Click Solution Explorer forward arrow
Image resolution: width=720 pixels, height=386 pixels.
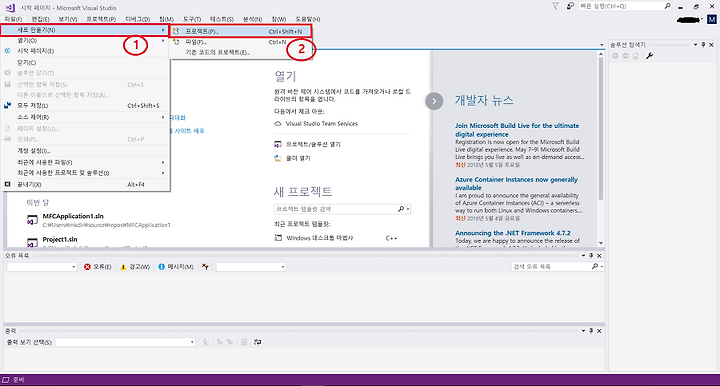tap(625, 56)
